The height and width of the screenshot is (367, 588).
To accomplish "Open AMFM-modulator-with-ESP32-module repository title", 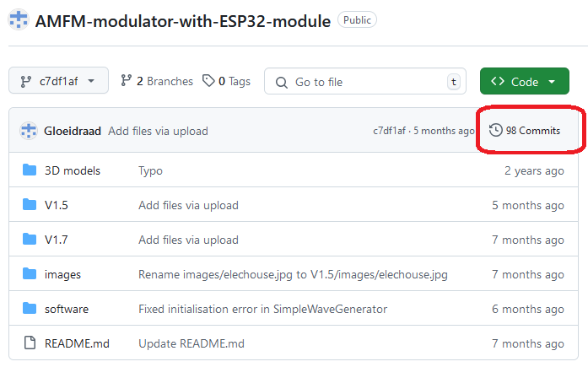I will tap(183, 21).
